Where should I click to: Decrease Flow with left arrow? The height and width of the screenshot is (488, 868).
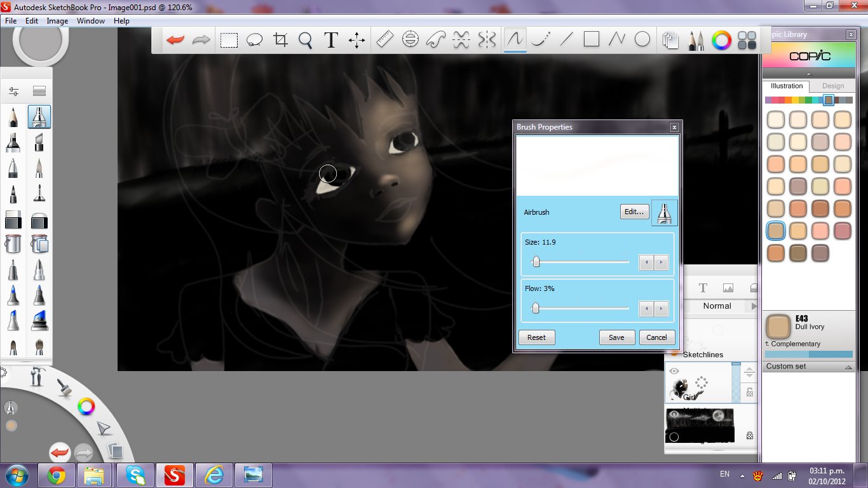tap(646, 309)
